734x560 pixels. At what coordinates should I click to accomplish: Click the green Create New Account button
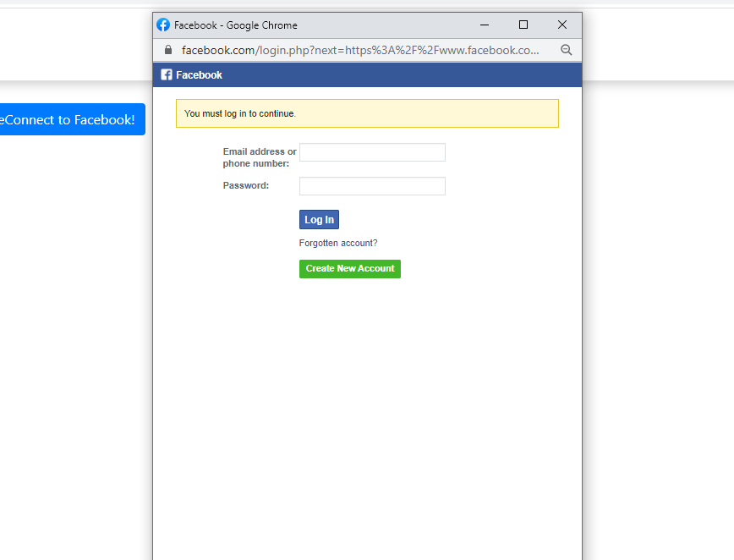[350, 269]
